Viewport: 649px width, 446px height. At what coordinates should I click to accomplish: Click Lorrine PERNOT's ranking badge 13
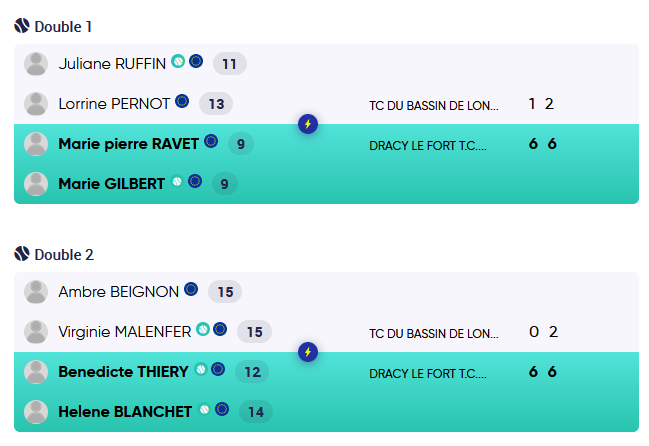click(216, 104)
